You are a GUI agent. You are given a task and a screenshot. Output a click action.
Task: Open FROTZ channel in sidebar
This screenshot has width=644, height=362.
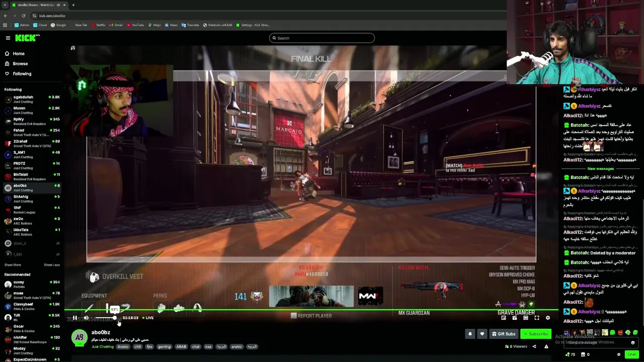point(32,165)
